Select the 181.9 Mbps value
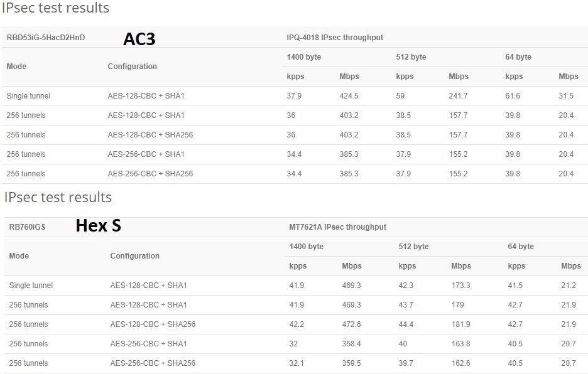 point(461,324)
